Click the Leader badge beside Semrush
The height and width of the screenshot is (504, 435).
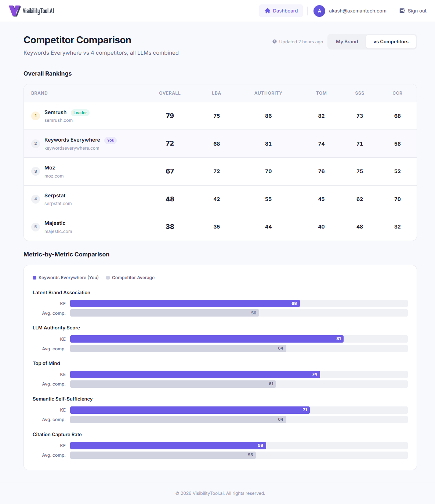80,113
